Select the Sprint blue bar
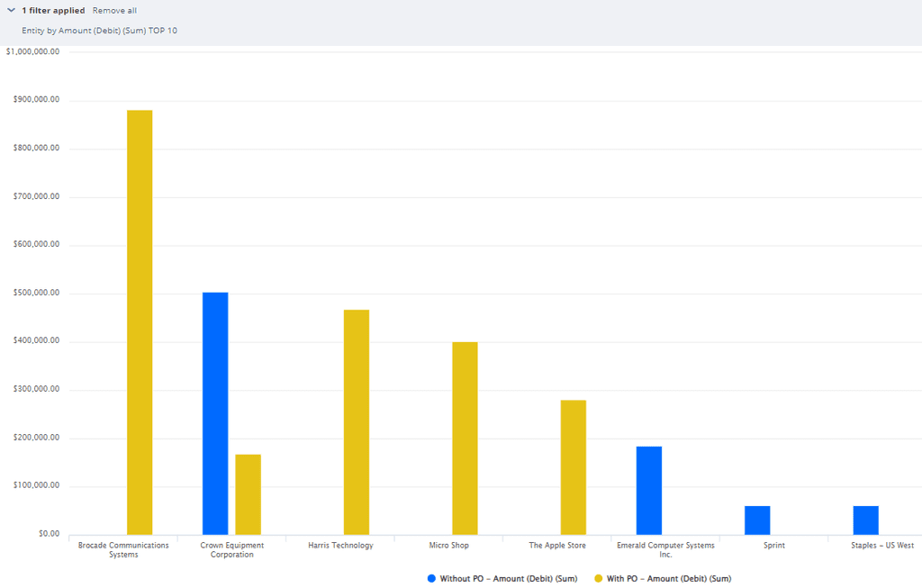The image size is (922, 588). 757,520
